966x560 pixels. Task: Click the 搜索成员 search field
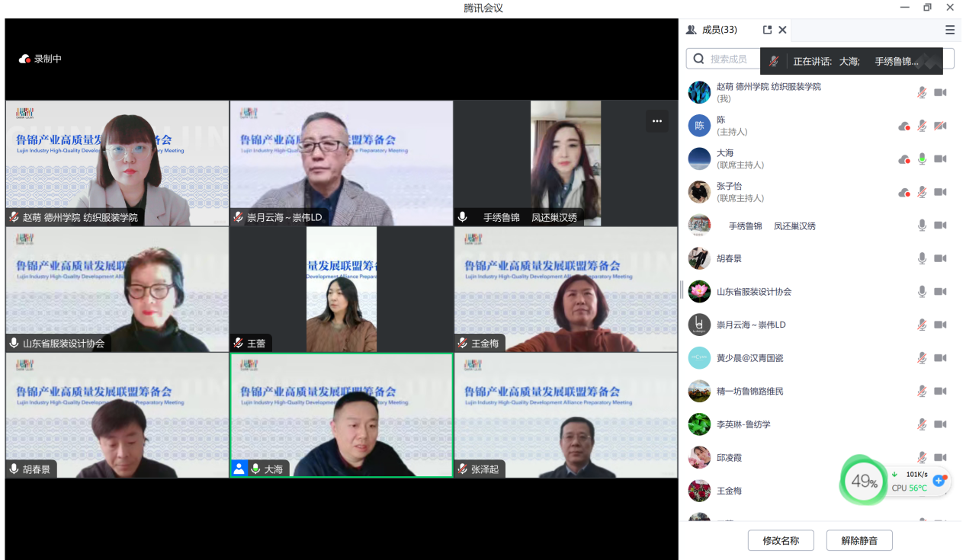click(x=724, y=59)
